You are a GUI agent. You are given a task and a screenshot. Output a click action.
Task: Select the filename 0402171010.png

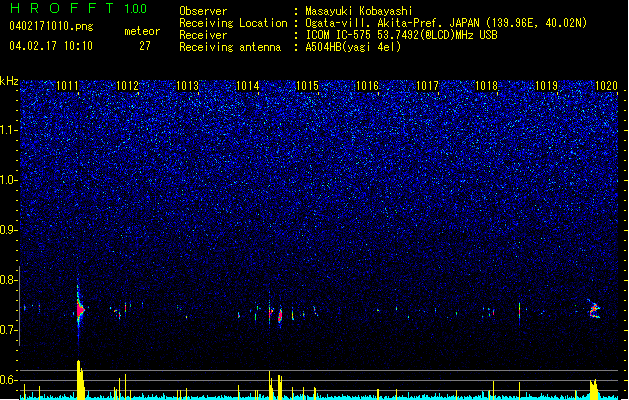click(x=51, y=26)
